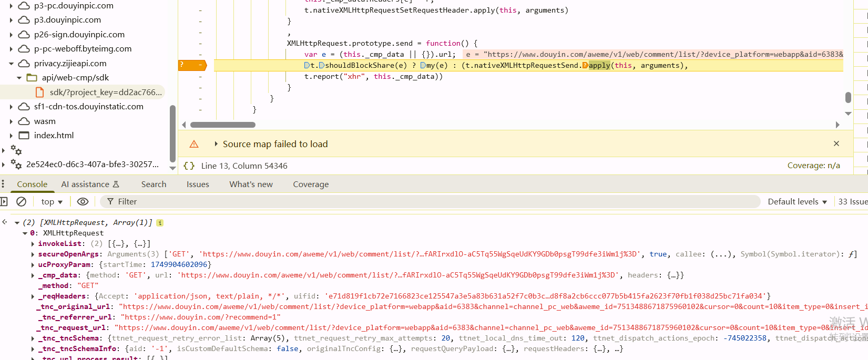Screen dimensions: 868x360
Task: Clear the console with the ban icon
Action: [22, 201]
